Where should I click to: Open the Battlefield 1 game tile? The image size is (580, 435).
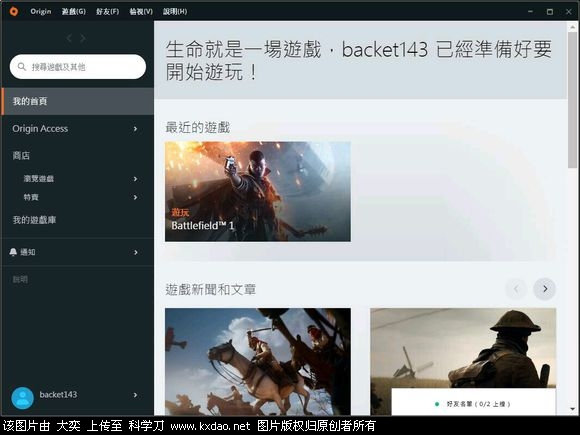(x=258, y=192)
